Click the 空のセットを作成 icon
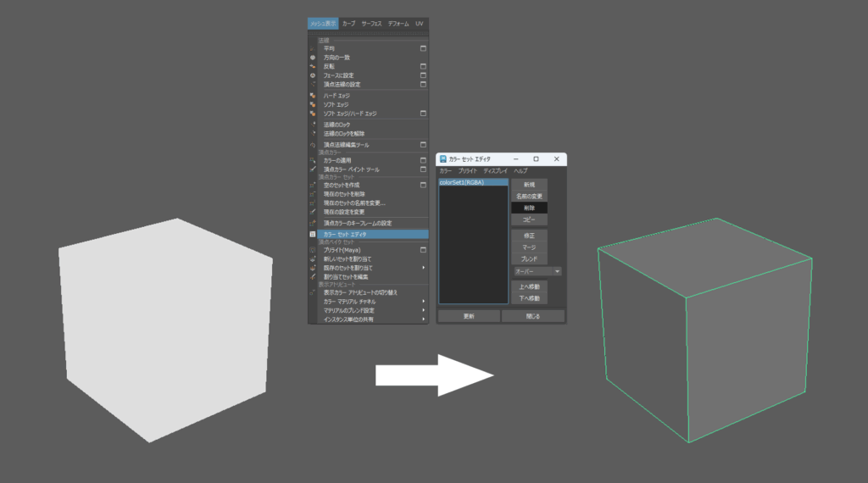868x483 pixels. 312,185
